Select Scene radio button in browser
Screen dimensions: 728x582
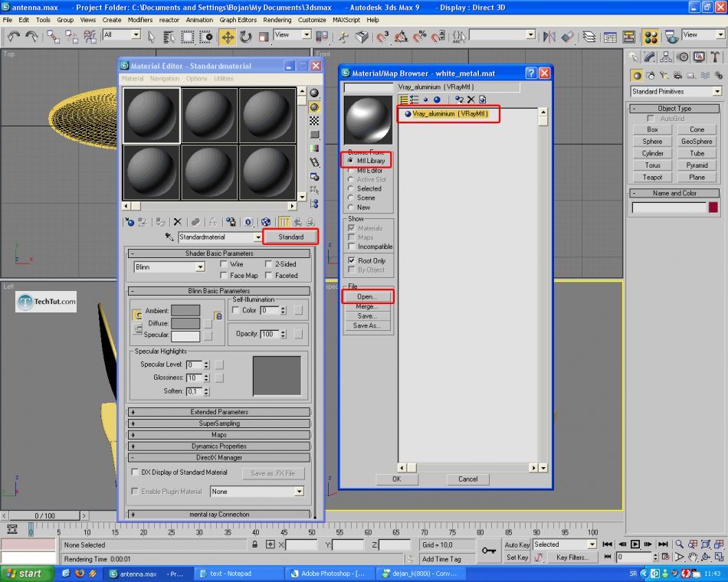click(350, 198)
